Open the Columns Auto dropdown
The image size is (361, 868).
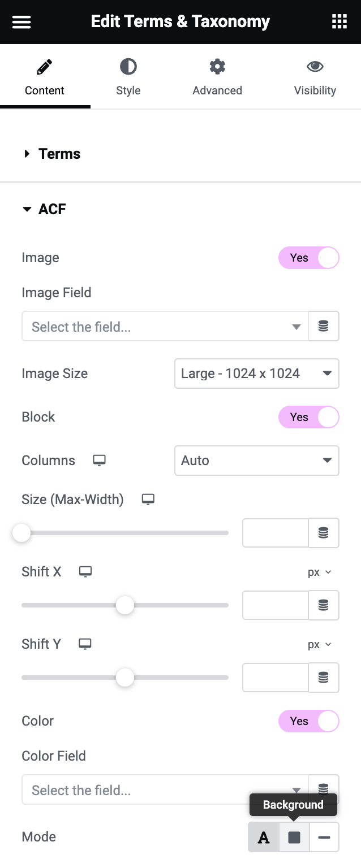coord(256,461)
